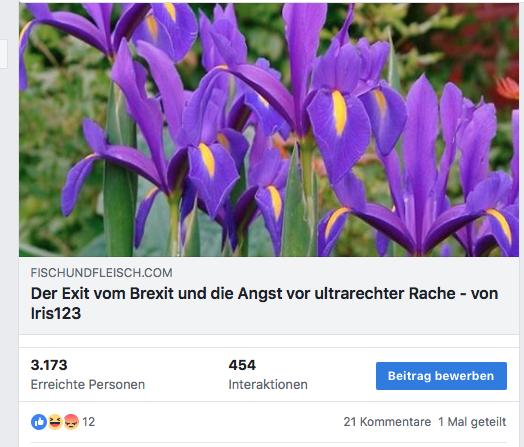Open the 21 Kommentare comments link

387,422
